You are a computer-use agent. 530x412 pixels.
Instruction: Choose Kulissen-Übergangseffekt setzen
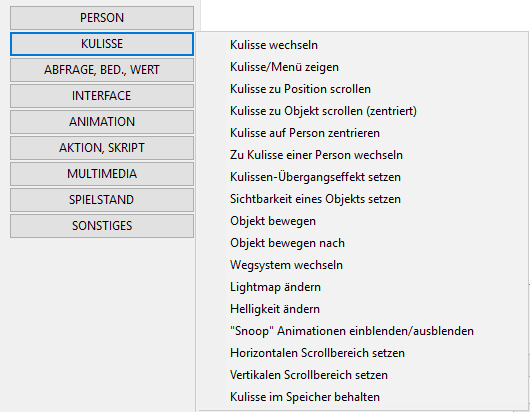(362, 177)
